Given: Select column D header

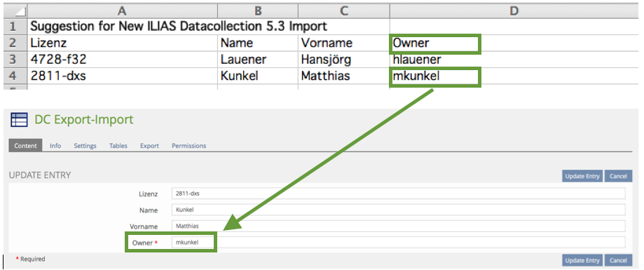Looking at the screenshot, I should pos(515,11).
